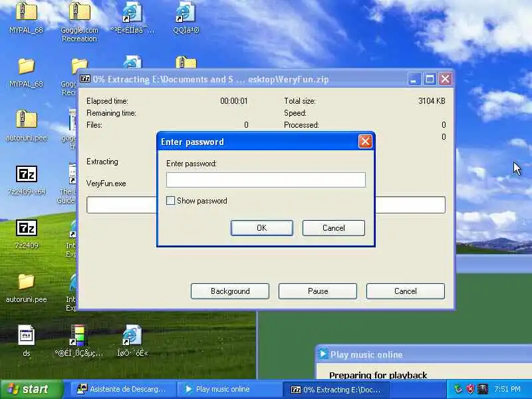Launch the 7z2409 installer icon
Viewport: 532px width, 399px height.
click(x=27, y=228)
